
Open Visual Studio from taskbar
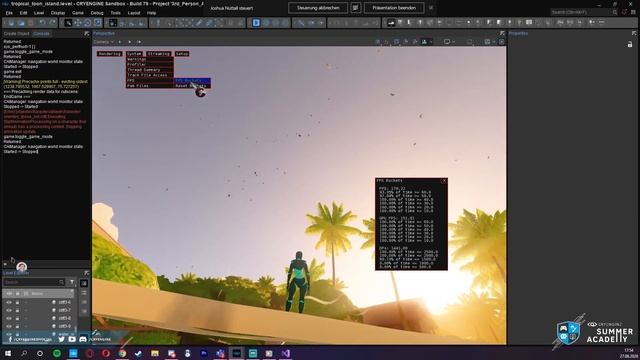285,353
